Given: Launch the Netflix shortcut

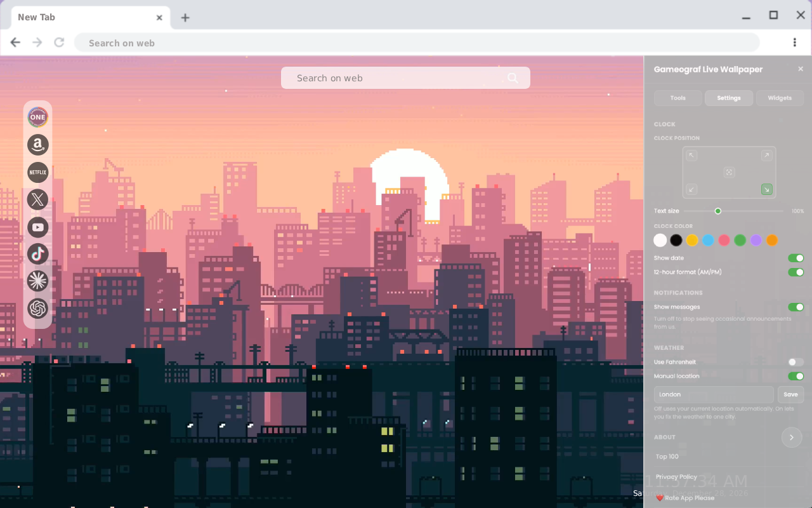Looking at the screenshot, I should (38, 172).
